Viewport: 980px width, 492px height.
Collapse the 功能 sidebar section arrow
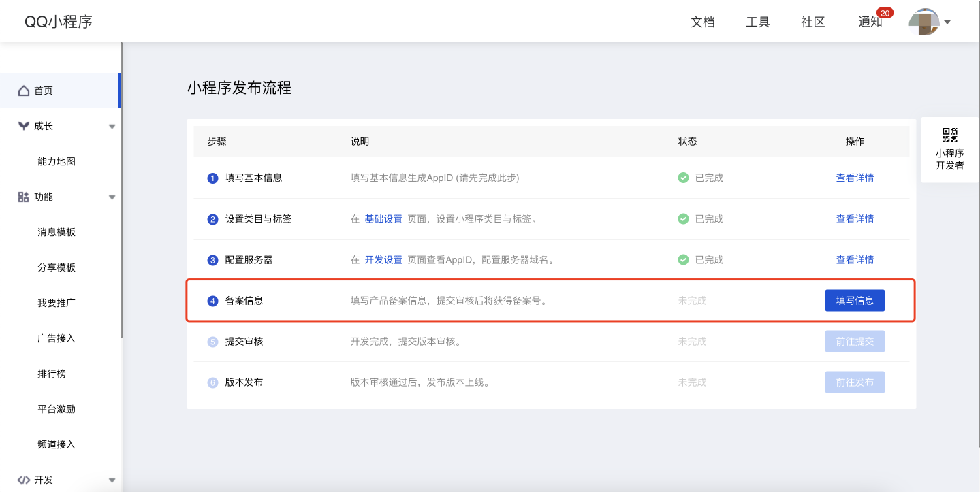coord(112,197)
